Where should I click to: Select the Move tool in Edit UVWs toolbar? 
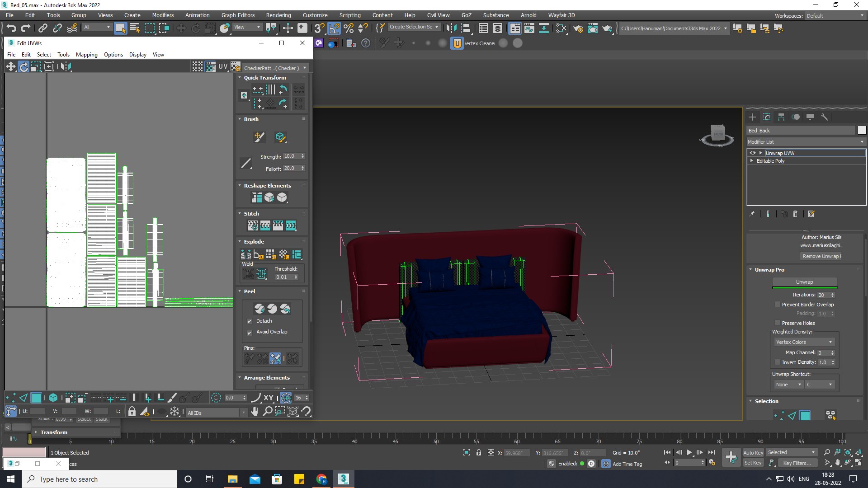click(x=11, y=67)
